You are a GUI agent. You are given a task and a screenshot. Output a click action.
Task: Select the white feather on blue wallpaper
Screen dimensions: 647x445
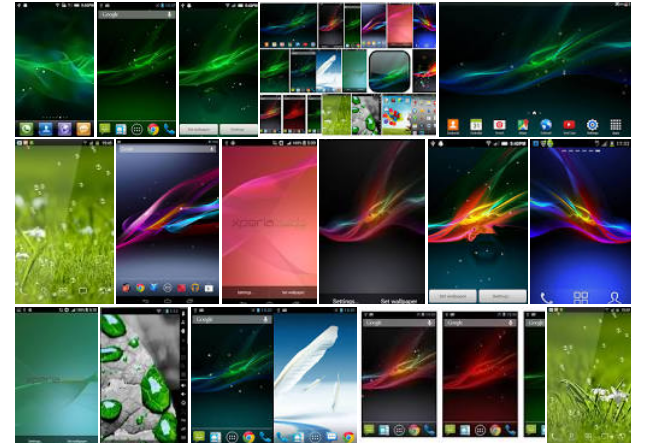tap(315, 375)
